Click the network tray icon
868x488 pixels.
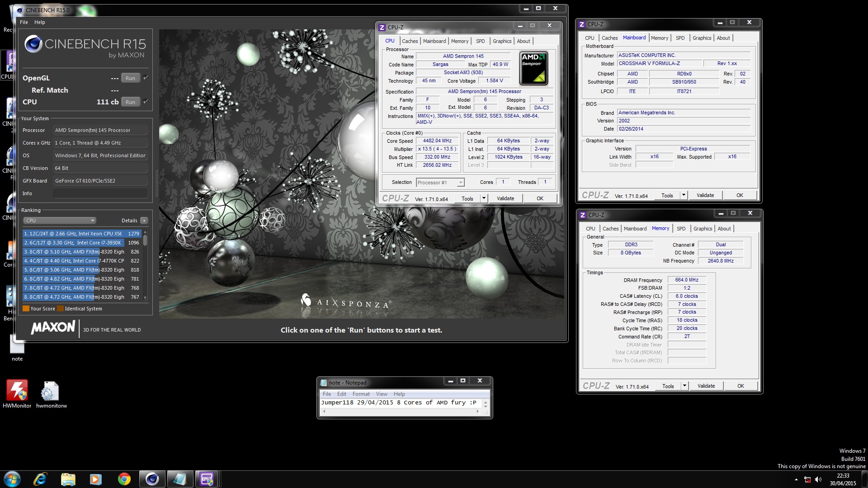pyautogui.click(x=807, y=479)
